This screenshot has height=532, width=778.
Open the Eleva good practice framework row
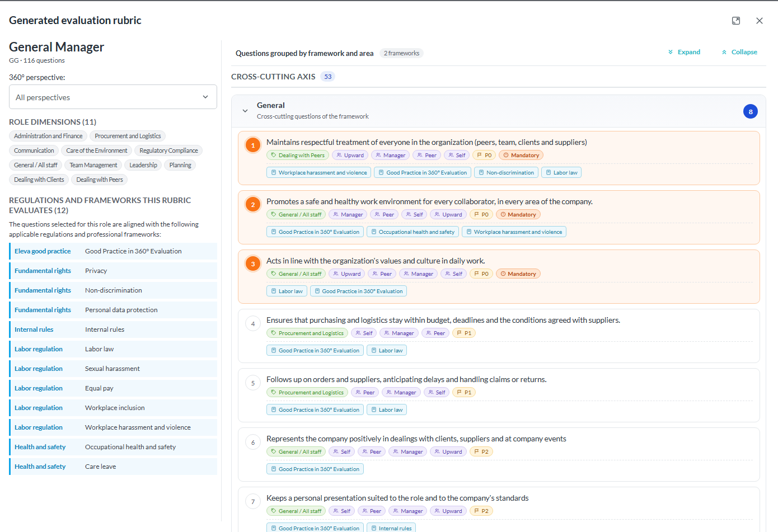coord(113,251)
